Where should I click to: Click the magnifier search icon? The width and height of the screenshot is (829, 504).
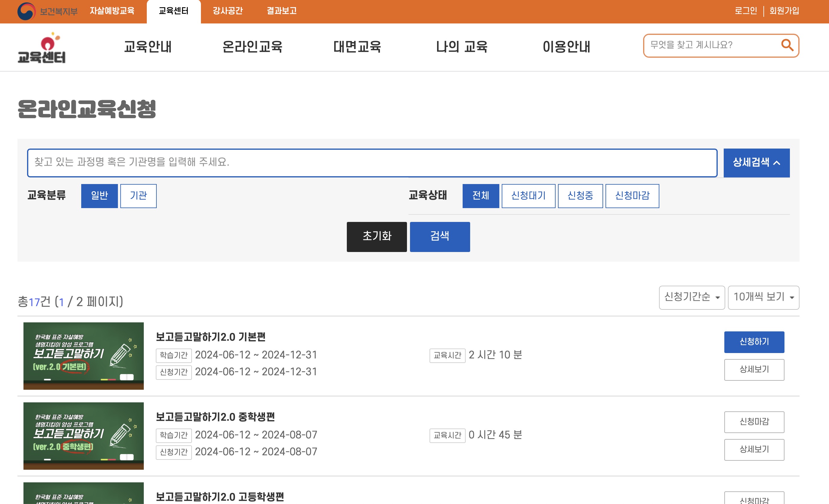(787, 45)
